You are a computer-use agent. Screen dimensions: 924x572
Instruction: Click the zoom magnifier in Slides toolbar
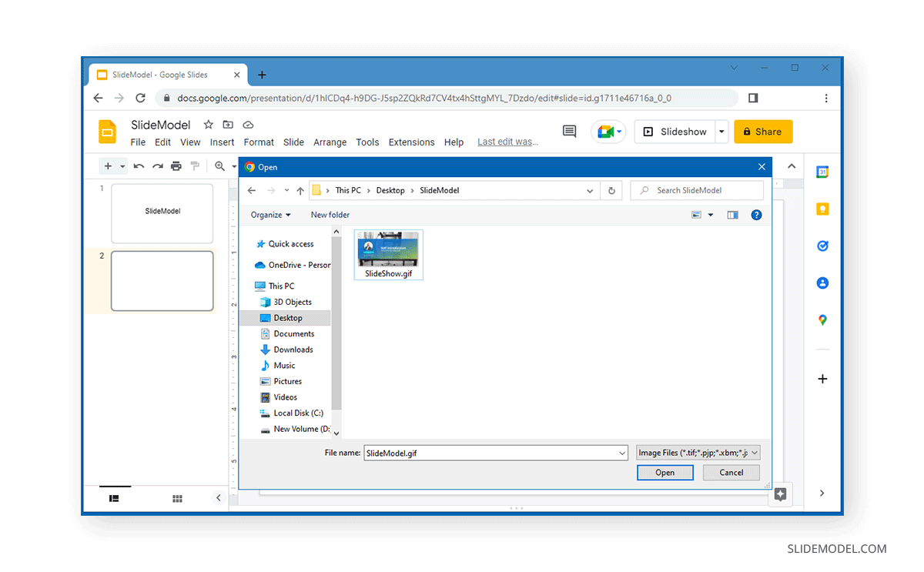(x=220, y=166)
